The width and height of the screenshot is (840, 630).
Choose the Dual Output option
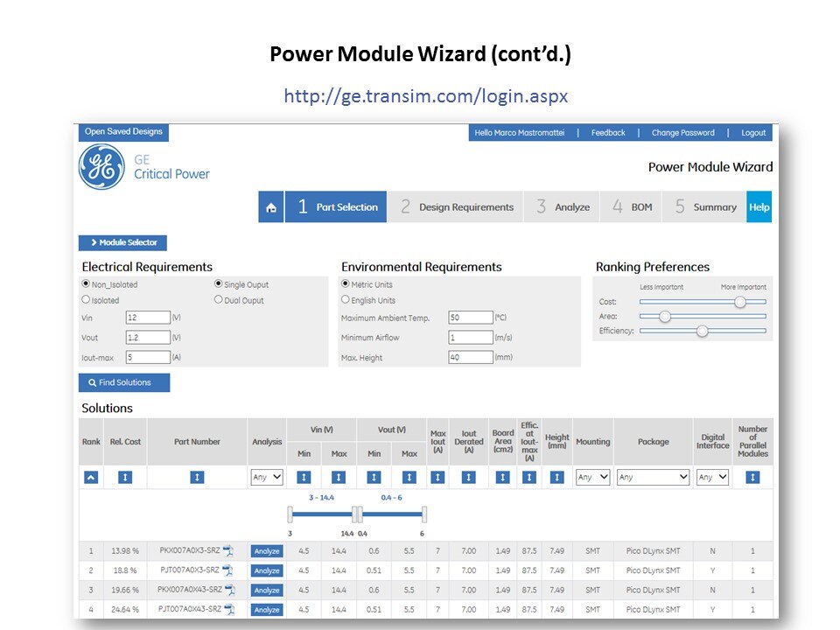click(219, 300)
